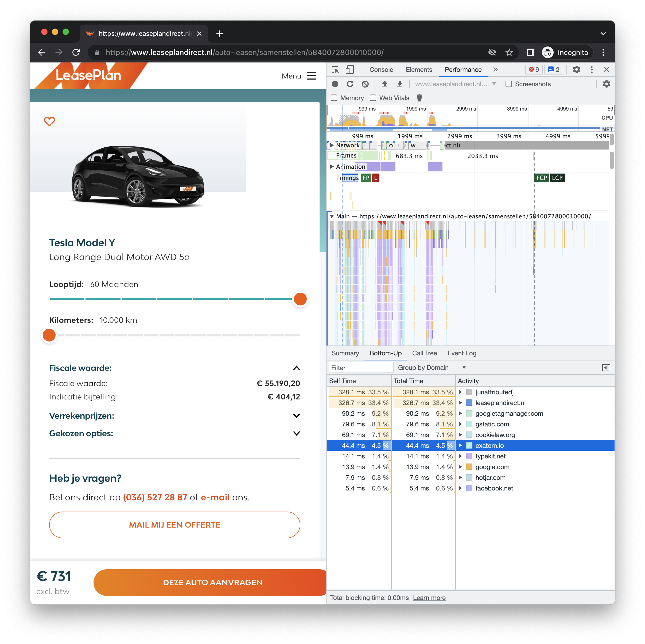Open the tab search chevron
Viewport: 645px width, 644px height.
pyautogui.click(x=603, y=34)
